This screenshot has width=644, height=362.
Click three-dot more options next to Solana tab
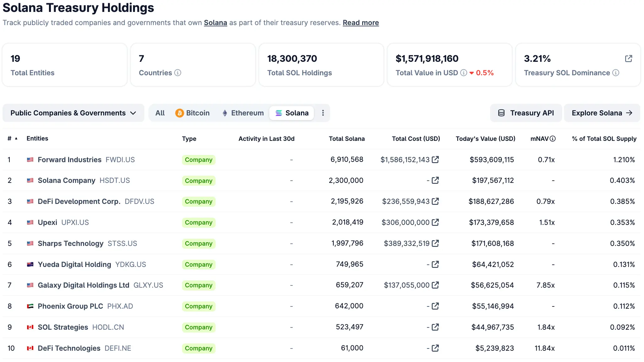323,113
